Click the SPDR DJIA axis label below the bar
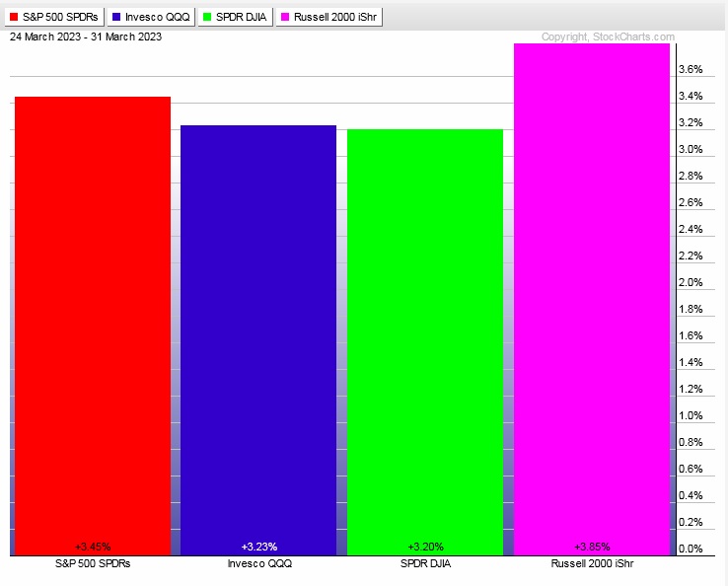 pyautogui.click(x=426, y=563)
